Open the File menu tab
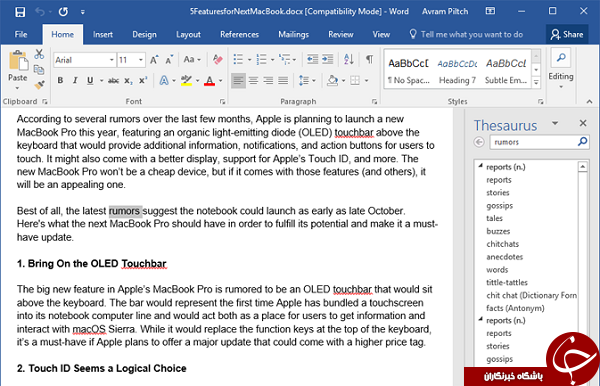This screenshot has height=386, width=600. coord(21,34)
